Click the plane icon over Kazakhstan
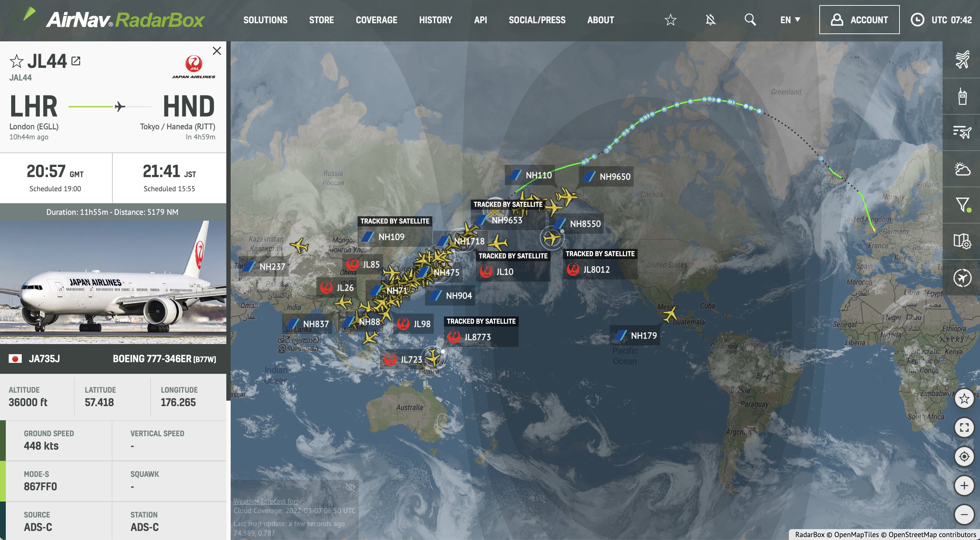This screenshot has height=540, width=980. (x=299, y=245)
